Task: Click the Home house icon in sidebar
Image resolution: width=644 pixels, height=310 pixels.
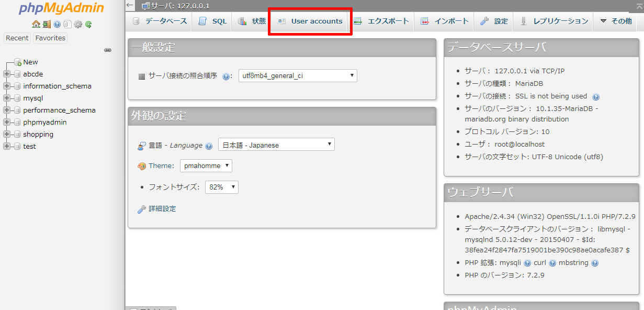Action: [36, 24]
